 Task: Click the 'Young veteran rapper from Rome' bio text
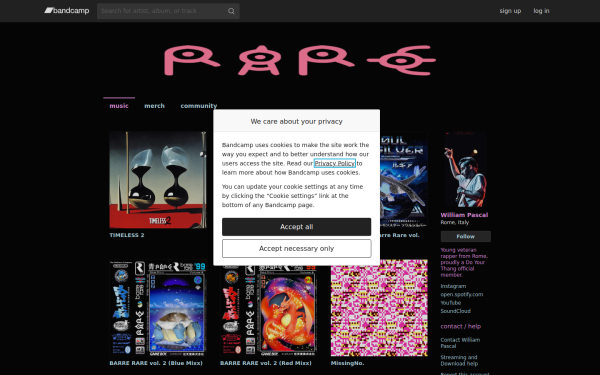pyautogui.click(x=464, y=262)
